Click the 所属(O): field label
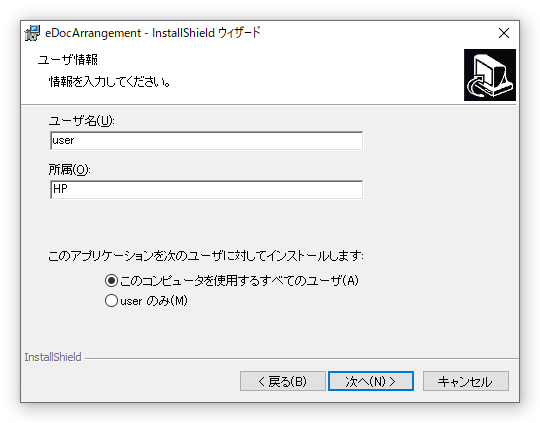The image size is (540, 423). click(x=69, y=169)
